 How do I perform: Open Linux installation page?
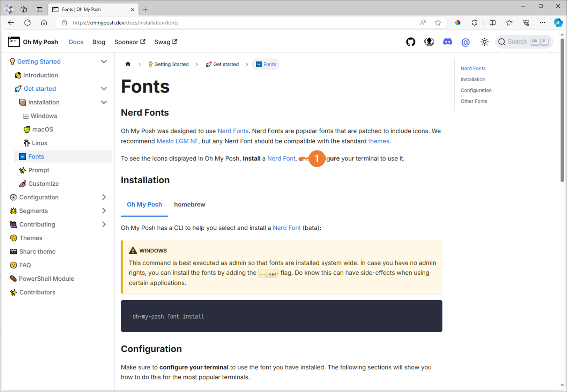tap(39, 143)
